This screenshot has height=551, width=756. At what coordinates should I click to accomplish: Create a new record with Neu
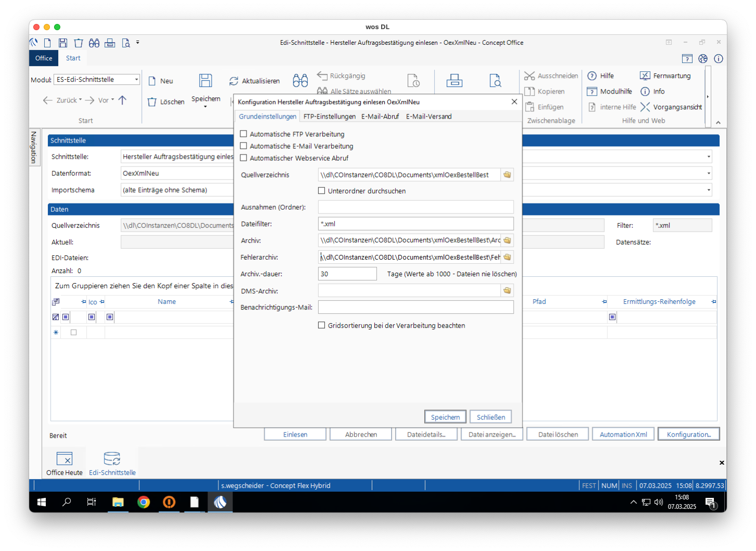pyautogui.click(x=161, y=81)
